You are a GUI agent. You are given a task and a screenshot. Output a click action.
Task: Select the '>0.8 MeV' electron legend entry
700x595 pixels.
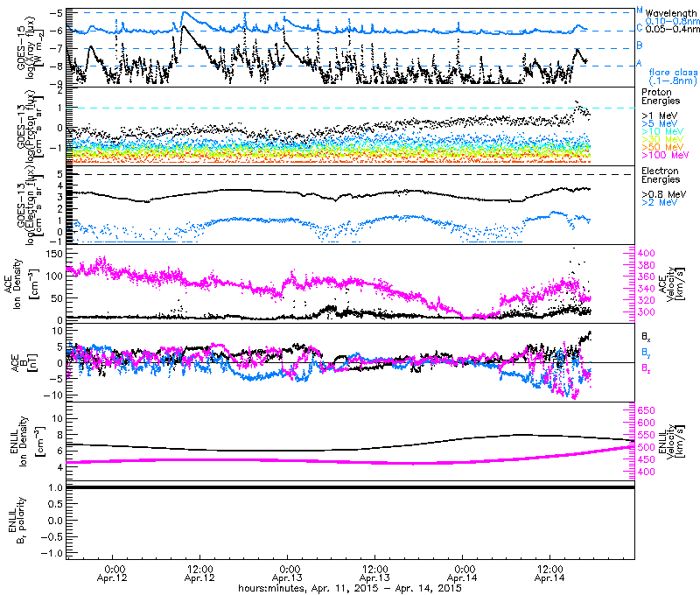point(664,194)
